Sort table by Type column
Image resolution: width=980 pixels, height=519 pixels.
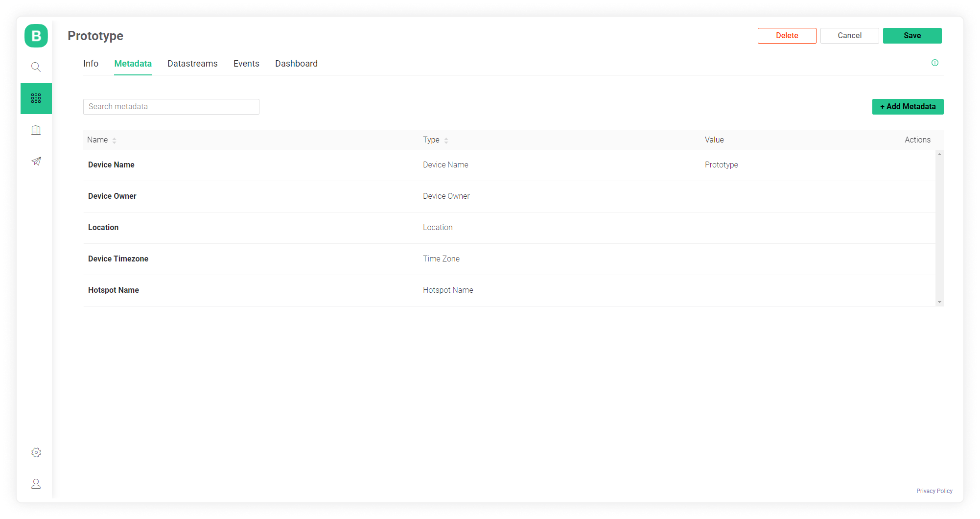(x=446, y=141)
